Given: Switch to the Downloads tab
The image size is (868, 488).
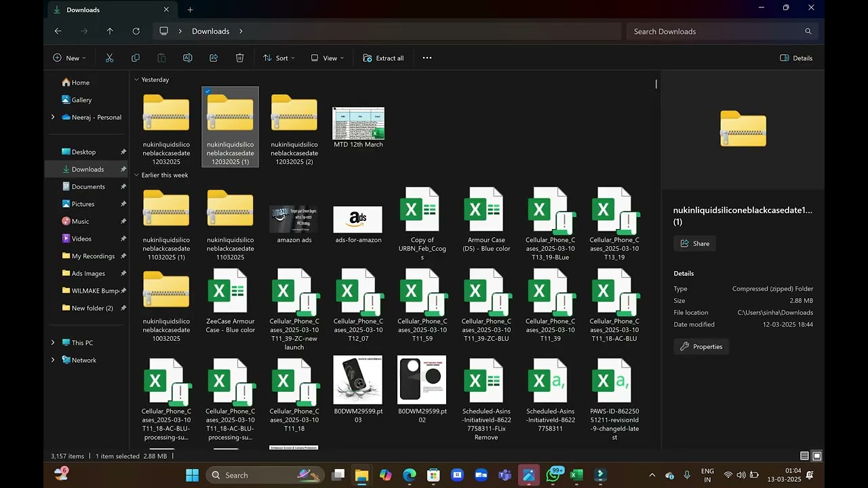Looking at the screenshot, I should point(108,9).
